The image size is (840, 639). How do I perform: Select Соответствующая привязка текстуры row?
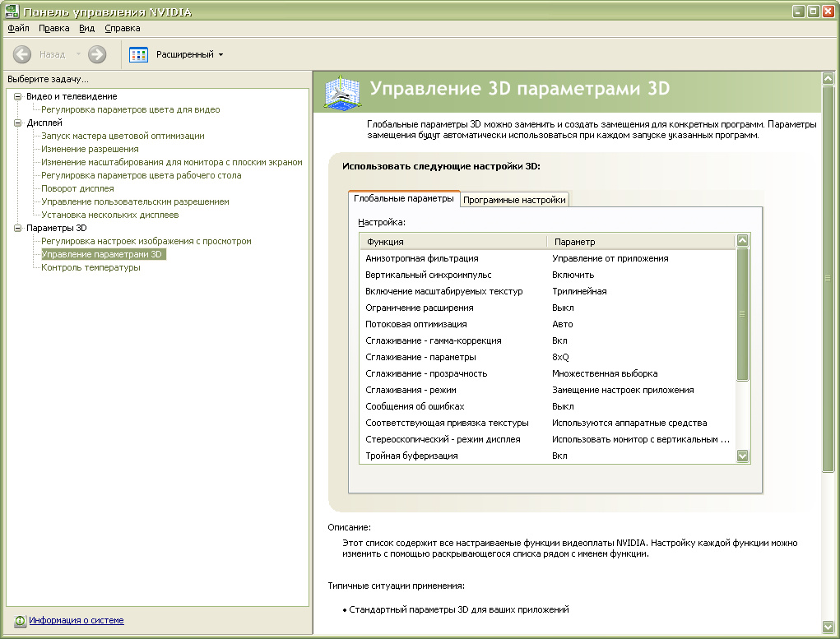tap(547, 424)
